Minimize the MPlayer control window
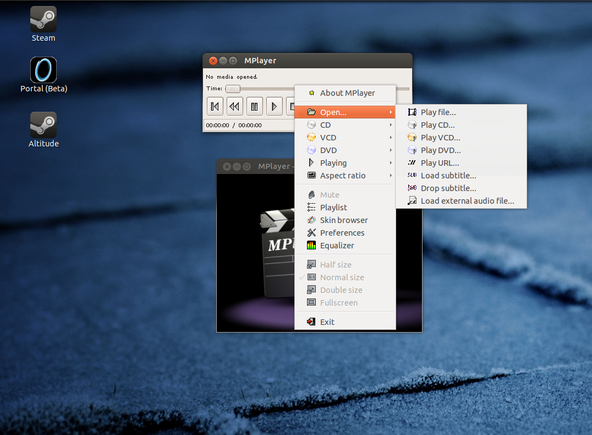 coord(223,60)
